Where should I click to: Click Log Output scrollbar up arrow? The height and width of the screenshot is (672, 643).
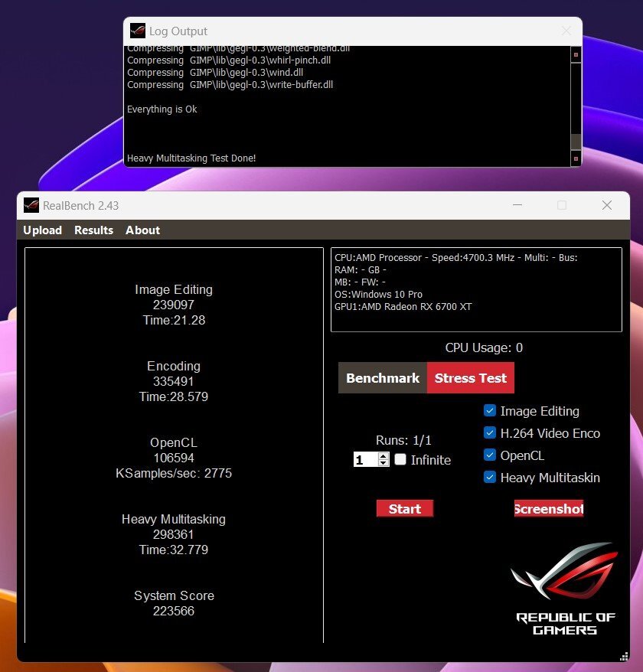coord(576,55)
